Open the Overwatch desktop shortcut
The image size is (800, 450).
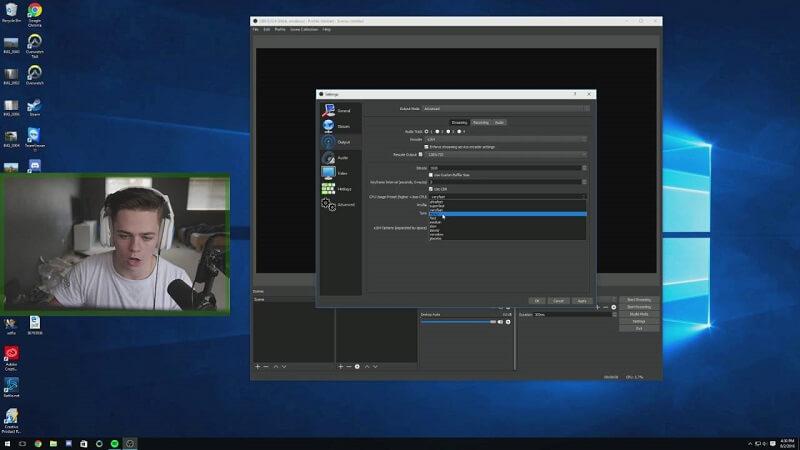click(35, 76)
